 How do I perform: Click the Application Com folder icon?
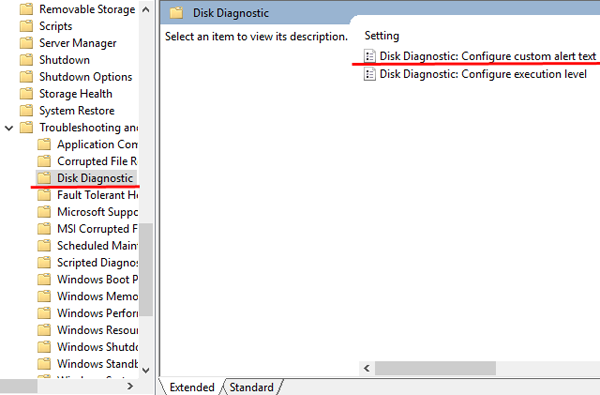click(44, 144)
